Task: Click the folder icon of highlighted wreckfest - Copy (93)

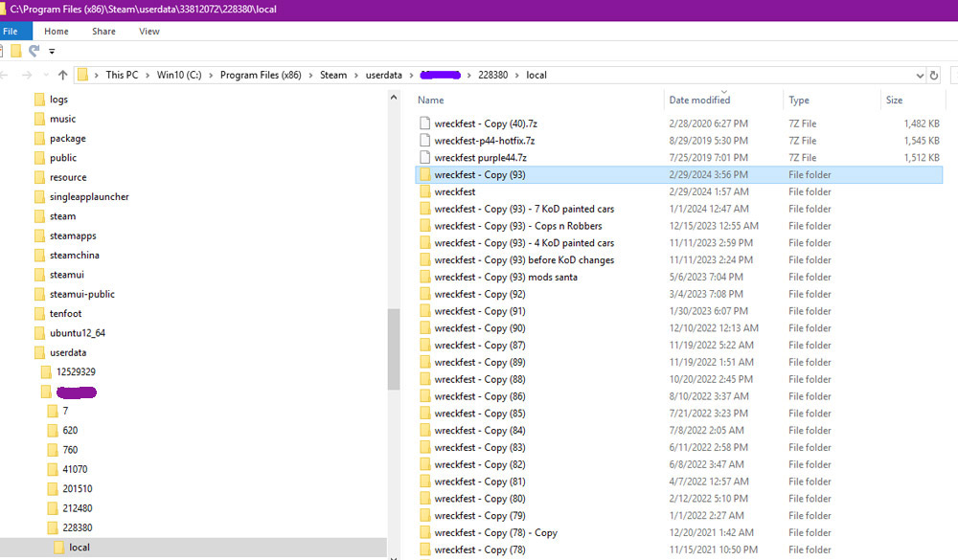Action: click(424, 174)
